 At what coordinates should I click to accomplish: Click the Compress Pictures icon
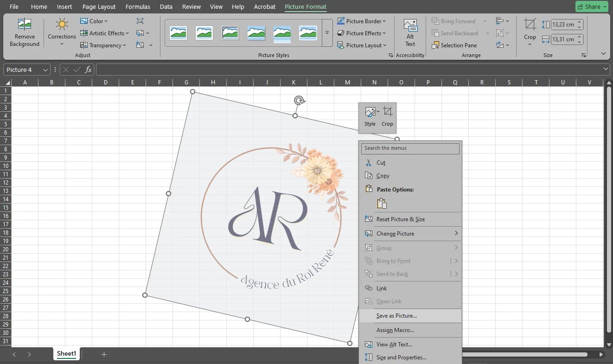(140, 21)
